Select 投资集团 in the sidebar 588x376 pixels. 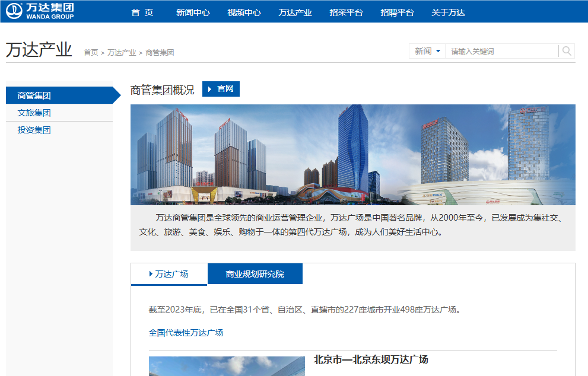click(34, 130)
